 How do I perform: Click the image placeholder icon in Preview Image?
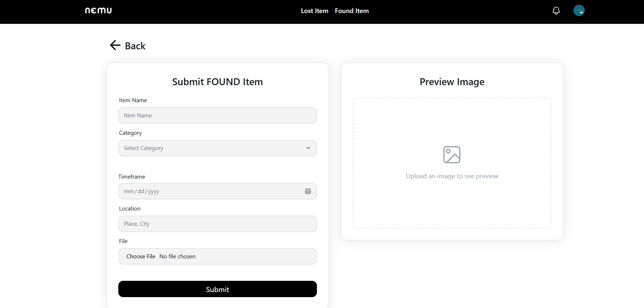pyautogui.click(x=452, y=154)
